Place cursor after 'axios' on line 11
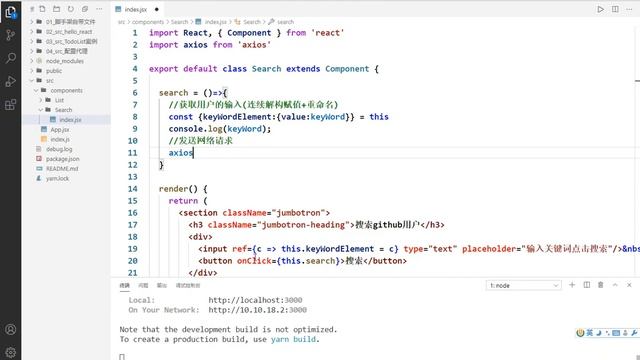This screenshot has height=360, width=640. 193,153
